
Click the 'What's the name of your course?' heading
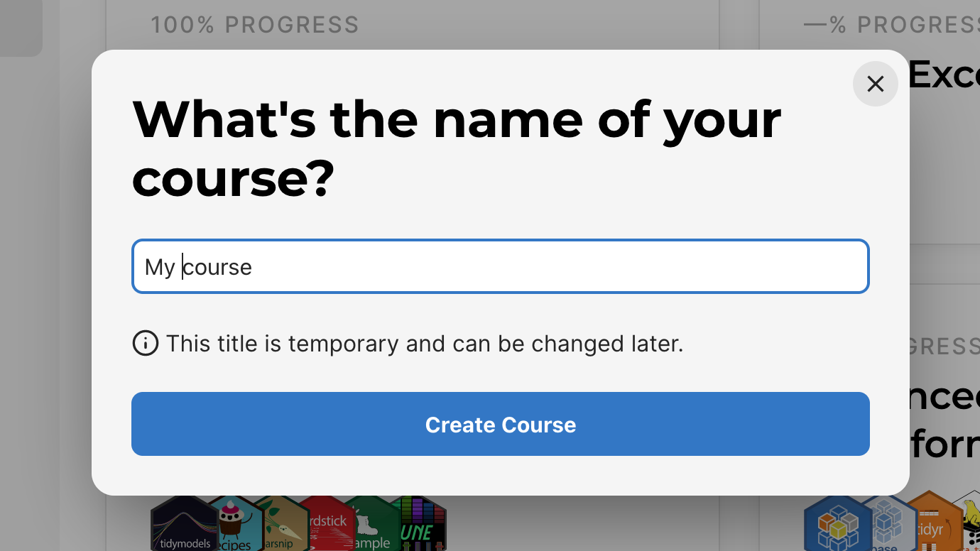(457, 148)
